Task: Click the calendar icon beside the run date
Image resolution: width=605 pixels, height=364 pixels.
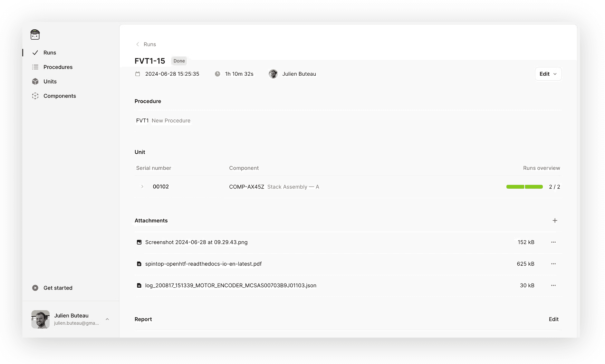Action: coord(138,74)
